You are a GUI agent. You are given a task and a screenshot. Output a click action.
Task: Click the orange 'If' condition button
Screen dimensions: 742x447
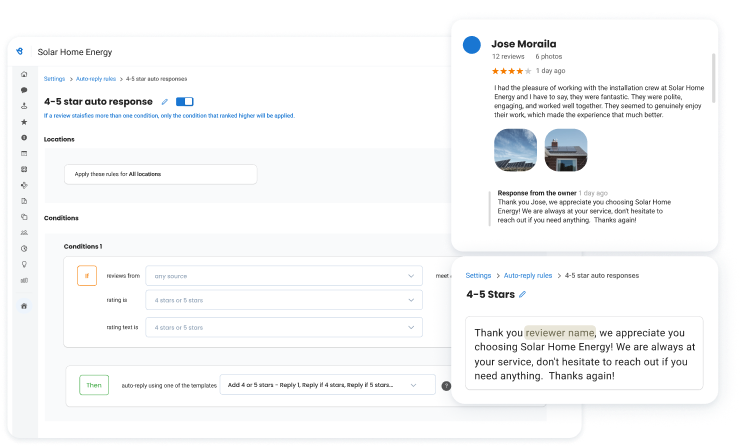(87, 276)
